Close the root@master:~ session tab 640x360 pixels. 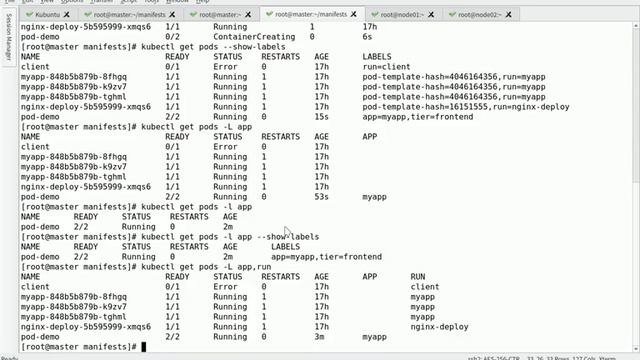[x=248, y=15]
